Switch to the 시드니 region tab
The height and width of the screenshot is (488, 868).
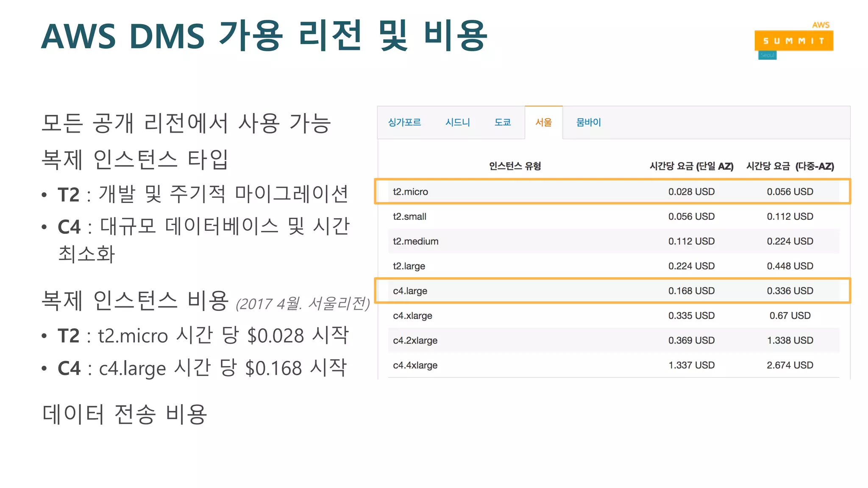[457, 122]
